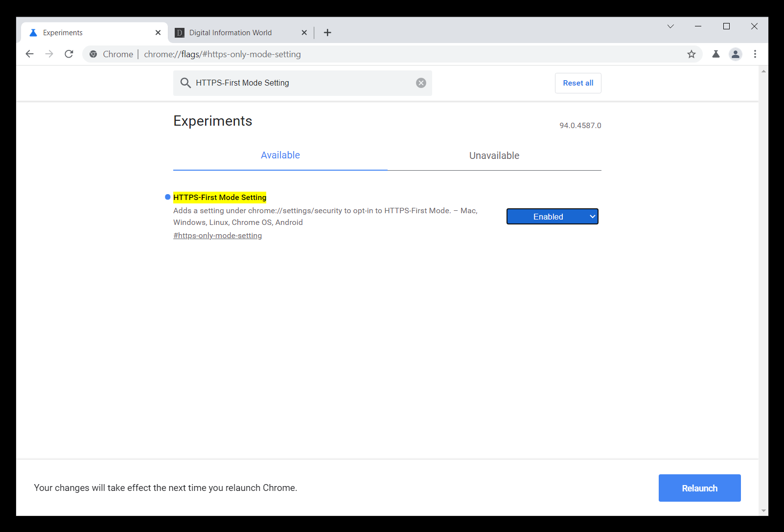Click the beaker experiments icon in toolbar
The width and height of the screenshot is (784, 532).
(716, 54)
